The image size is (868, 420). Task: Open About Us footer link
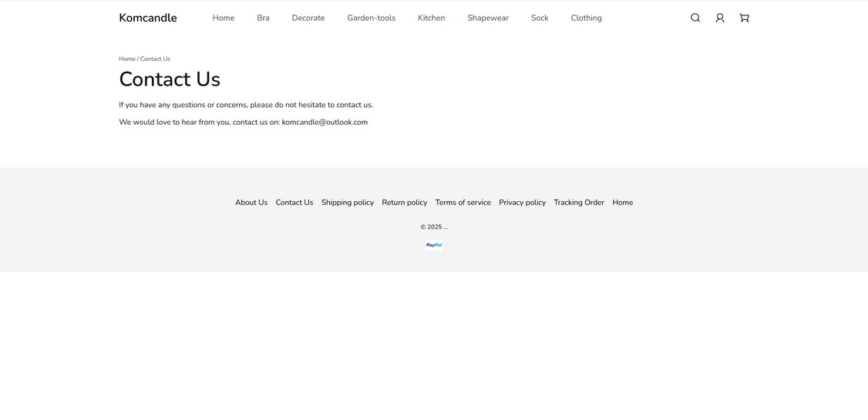pyautogui.click(x=251, y=203)
